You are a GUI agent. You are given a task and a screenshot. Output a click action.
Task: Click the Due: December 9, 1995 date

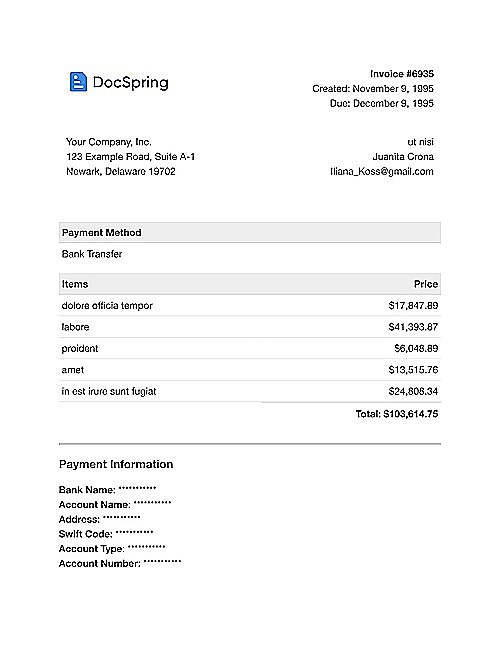point(382,104)
